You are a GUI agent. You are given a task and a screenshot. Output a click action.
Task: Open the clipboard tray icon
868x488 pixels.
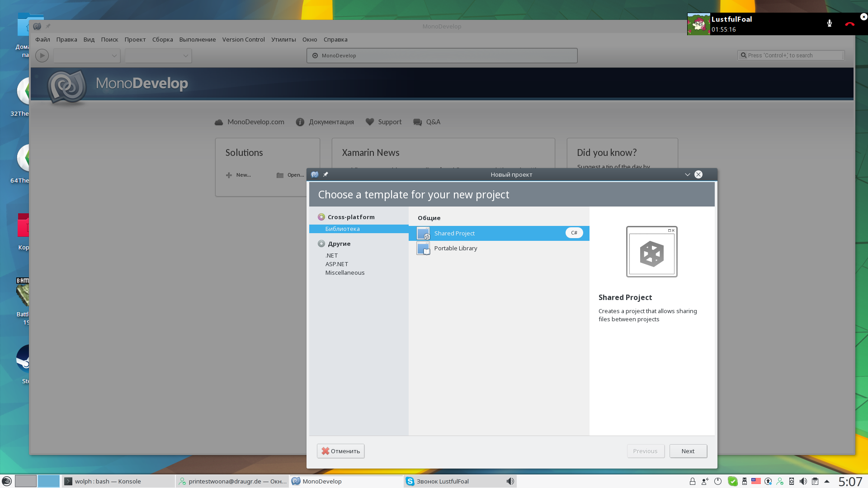pyautogui.click(x=815, y=481)
